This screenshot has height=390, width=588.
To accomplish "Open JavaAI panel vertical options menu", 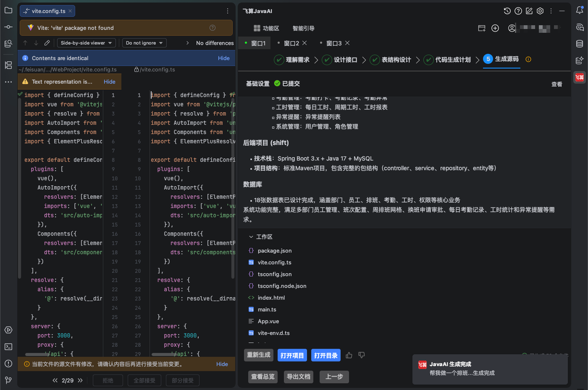I will click(551, 11).
